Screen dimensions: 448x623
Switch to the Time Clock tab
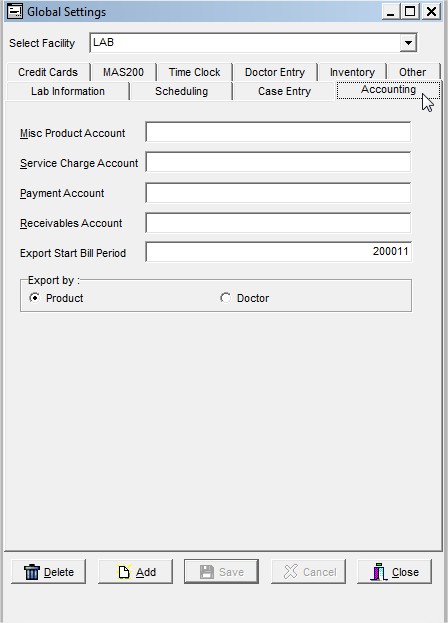(194, 72)
